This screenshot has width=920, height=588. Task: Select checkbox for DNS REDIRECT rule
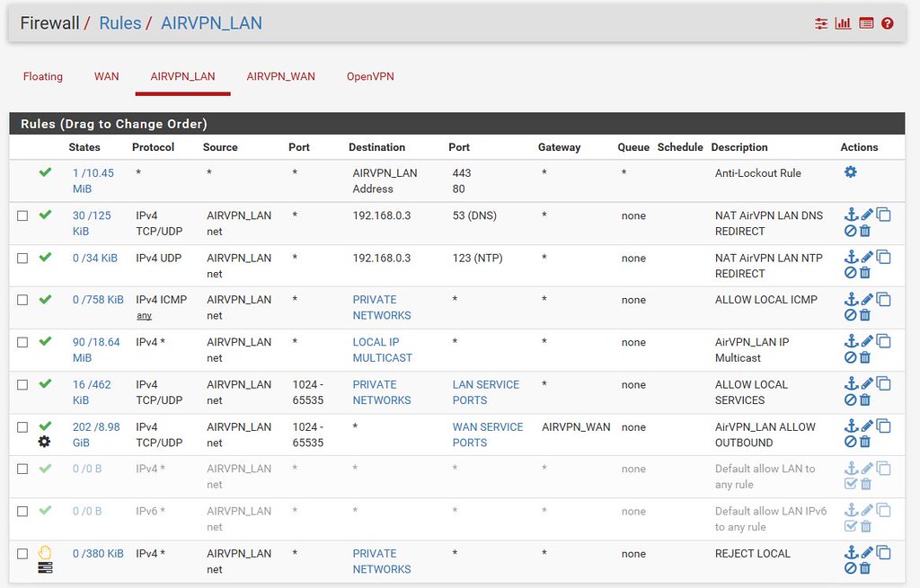pyautogui.click(x=22, y=215)
